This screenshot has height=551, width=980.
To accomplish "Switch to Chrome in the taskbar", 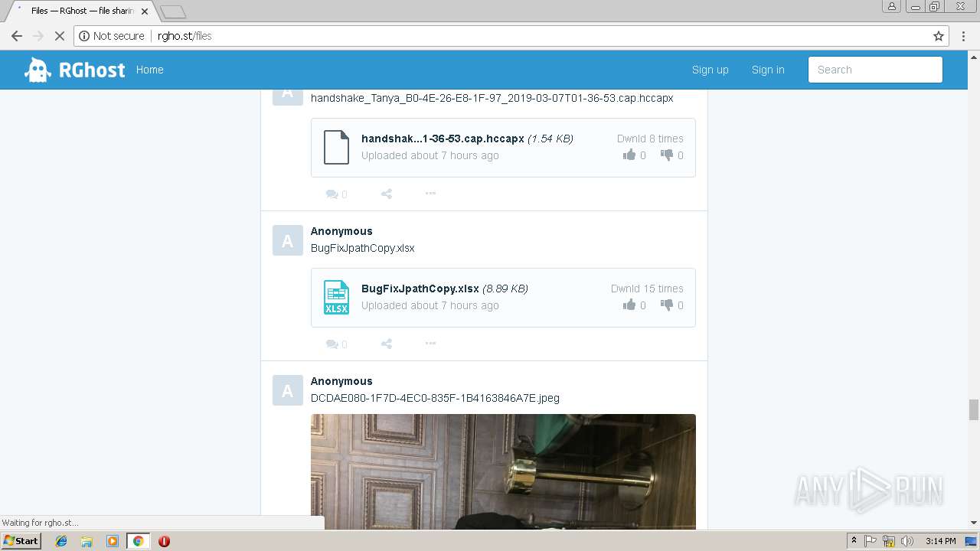I will pos(138,541).
